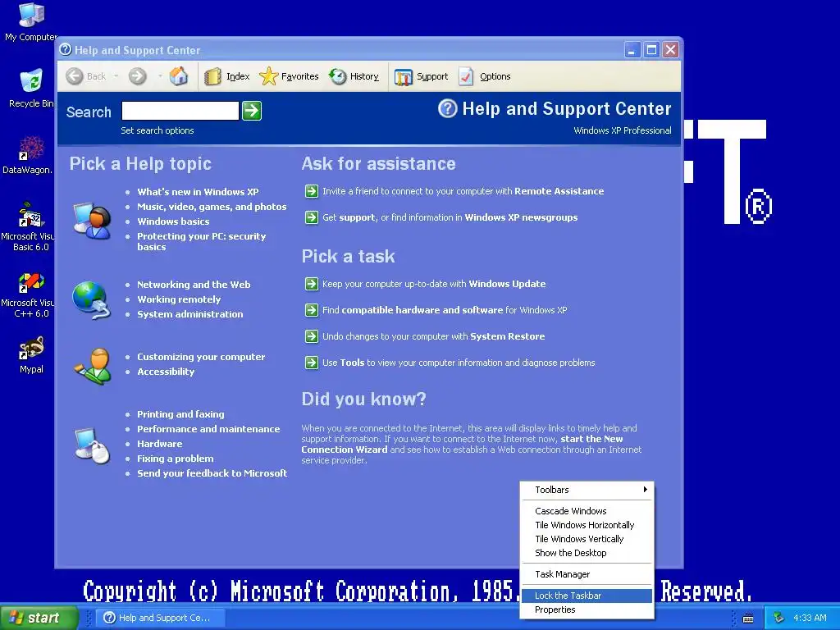Image resolution: width=840 pixels, height=630 pixels.
Task: Choose Cascade Windows from context menu
Action: coord(587,511)
